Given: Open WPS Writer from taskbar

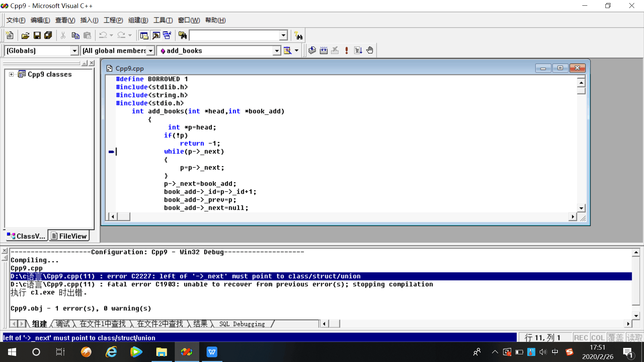Looking at the screenshot, I should coord(212,352).
